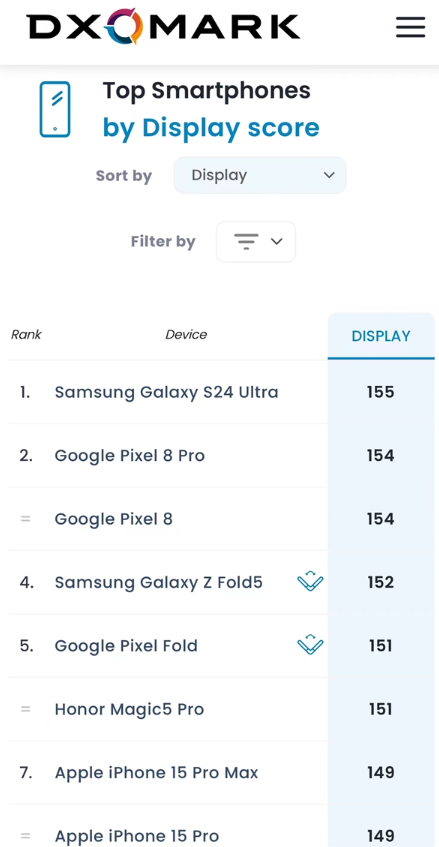Click the smartphone outline icon

(x=55, y=109)
